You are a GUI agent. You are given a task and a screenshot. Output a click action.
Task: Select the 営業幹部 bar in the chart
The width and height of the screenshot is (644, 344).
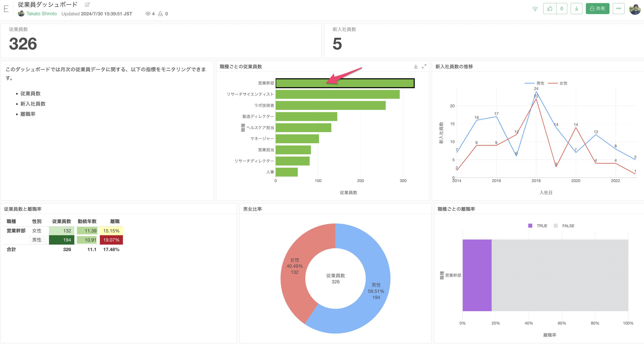point(345,83)
